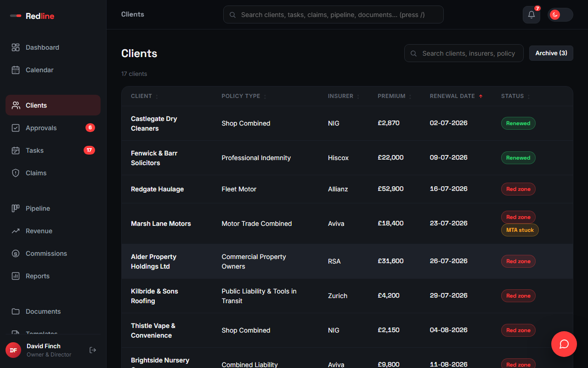Image resolution: width=588 pixels, height=368 pixels.
Task: Open Reports section
Action: tap(53, 276)
